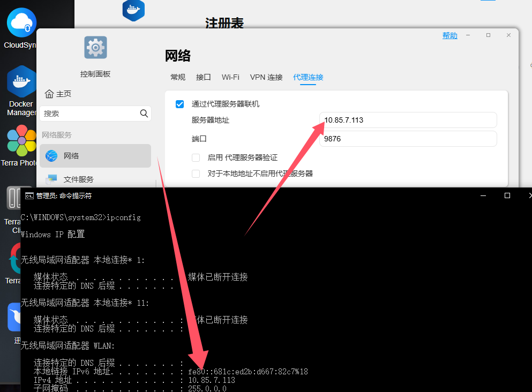532x392 pixels.
Task: Switch to the VPN 连接 tab
Action: (x=266, y=77)
